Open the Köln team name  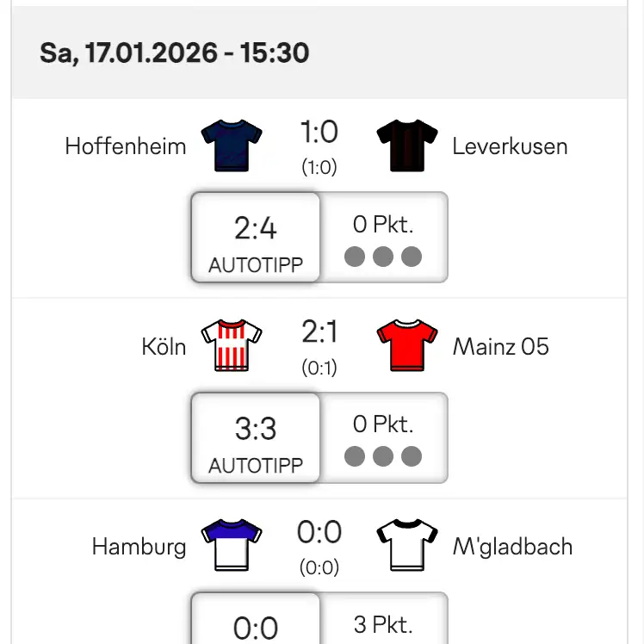click(164, 347)
